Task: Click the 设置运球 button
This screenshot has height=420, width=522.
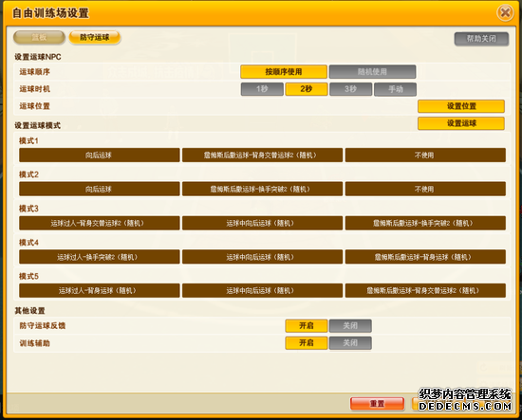Action: (461, 123)
